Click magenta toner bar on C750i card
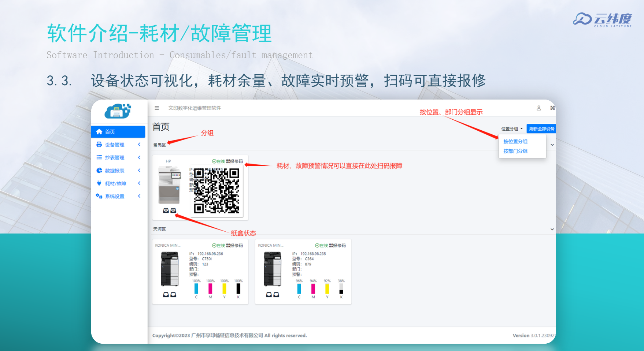Viewport: 644px width, 351px height. [210, 288]
